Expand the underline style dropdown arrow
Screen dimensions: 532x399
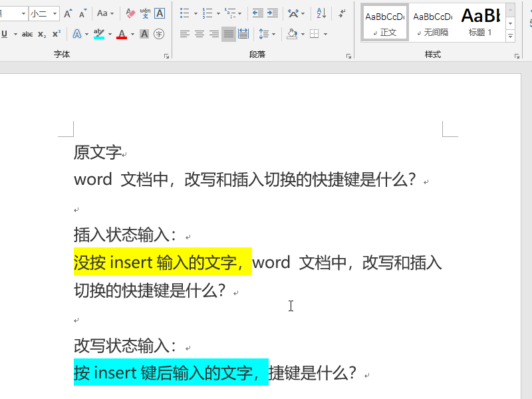tap(15, 34)
